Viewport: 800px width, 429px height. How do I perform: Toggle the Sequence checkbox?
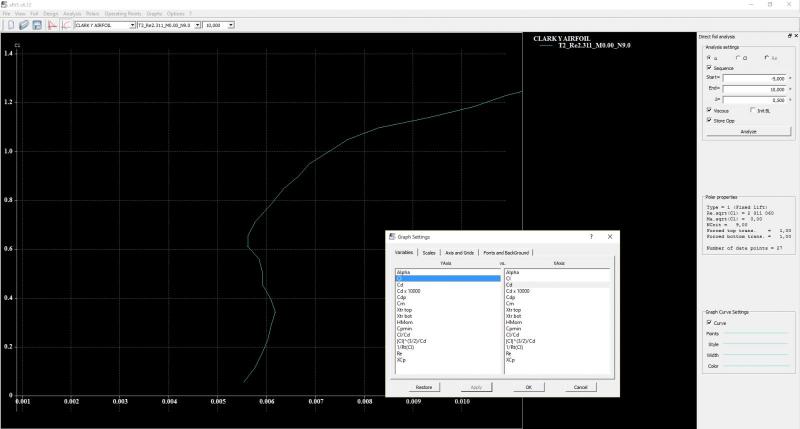pyautogui.click(x=710, y=68)
